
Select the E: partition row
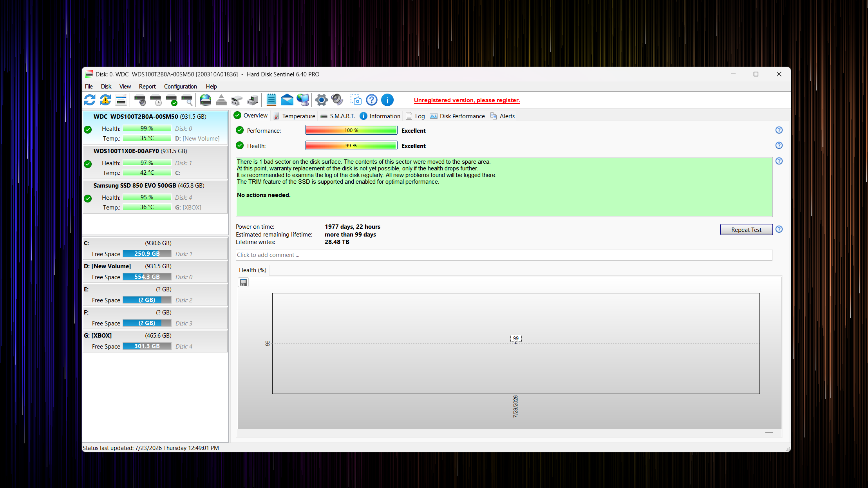coord(155,295)
